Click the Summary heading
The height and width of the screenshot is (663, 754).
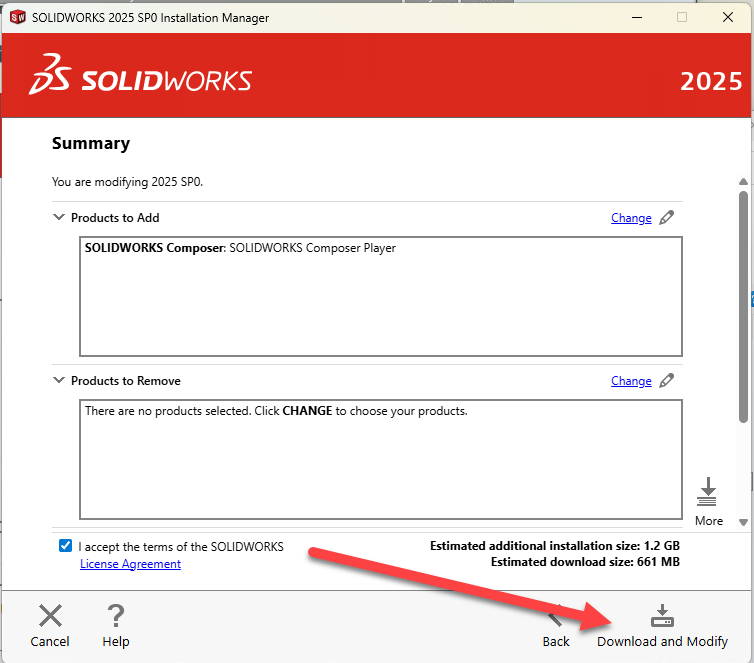click(91, 143)
